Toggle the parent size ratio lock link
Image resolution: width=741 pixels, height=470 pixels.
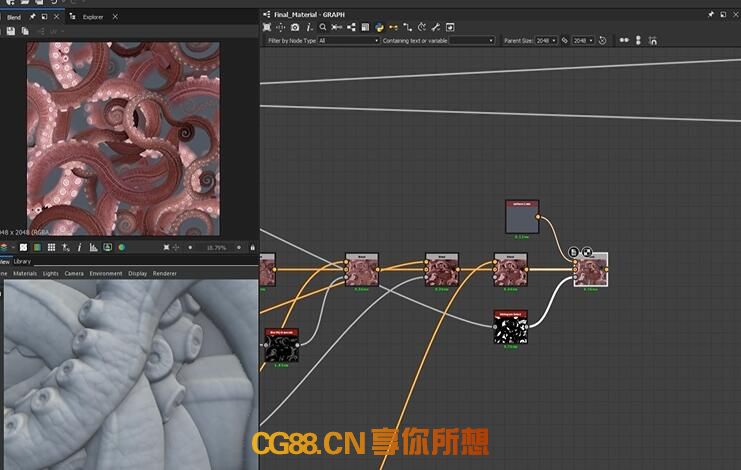(x=565, y=41)
